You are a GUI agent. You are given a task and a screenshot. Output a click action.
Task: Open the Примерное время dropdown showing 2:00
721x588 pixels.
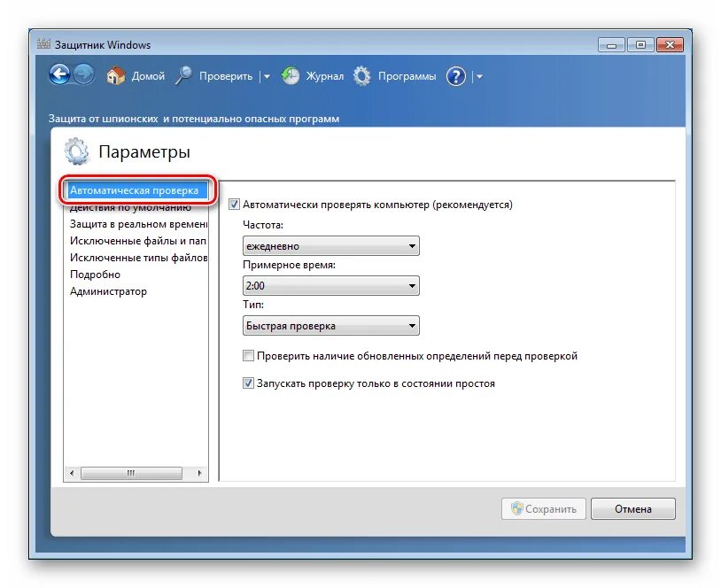pyautogui.click(x=331, y=285)
